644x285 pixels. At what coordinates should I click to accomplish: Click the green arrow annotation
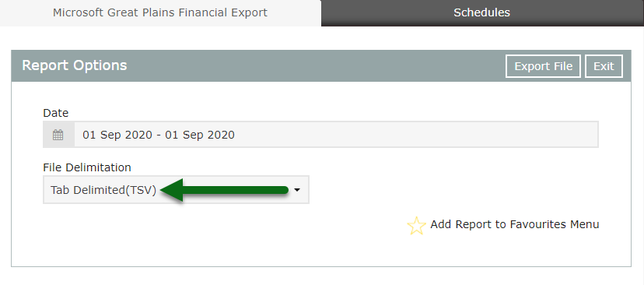(225, 190)
